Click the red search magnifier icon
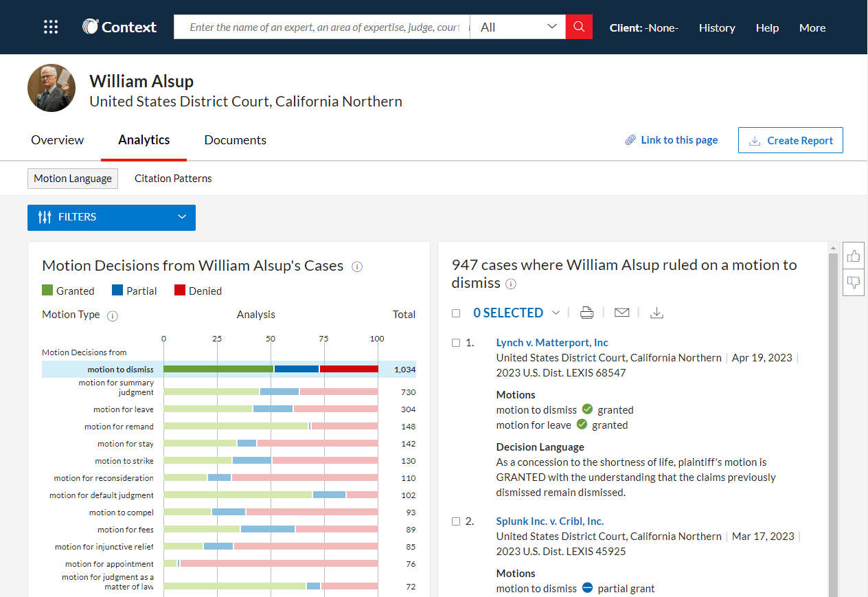This screenshot has width=868, height=597. coord(578,27)
